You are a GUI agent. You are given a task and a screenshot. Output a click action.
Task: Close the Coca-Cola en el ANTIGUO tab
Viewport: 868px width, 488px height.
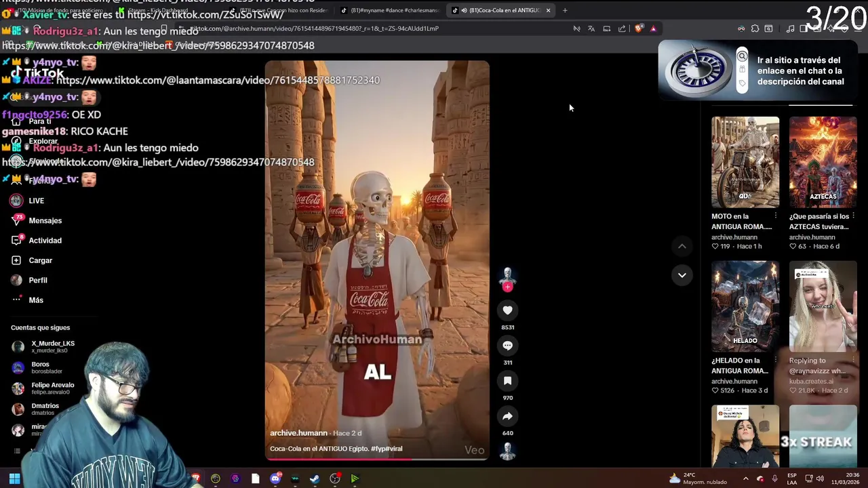(x=548, y=10)
